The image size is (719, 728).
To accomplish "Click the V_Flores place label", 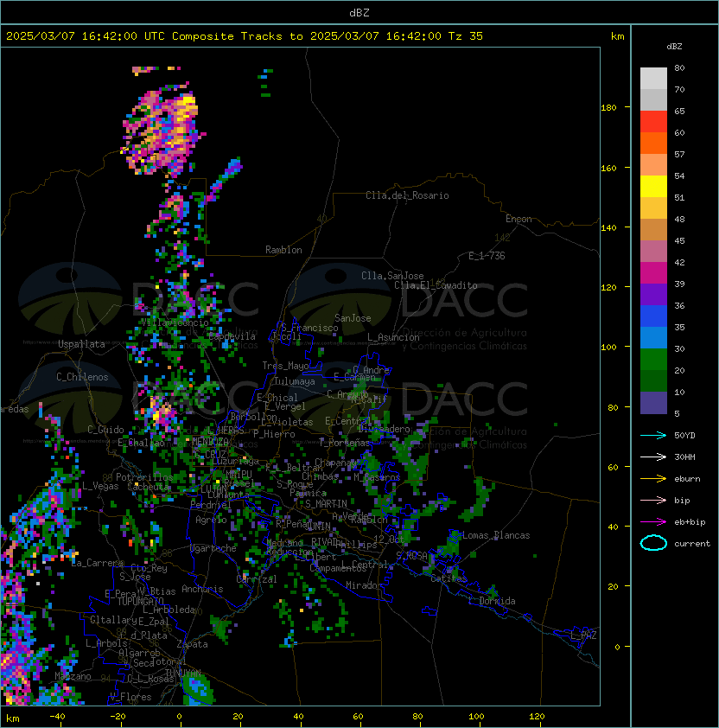I will pyautogui.click(x=130, y=697).
